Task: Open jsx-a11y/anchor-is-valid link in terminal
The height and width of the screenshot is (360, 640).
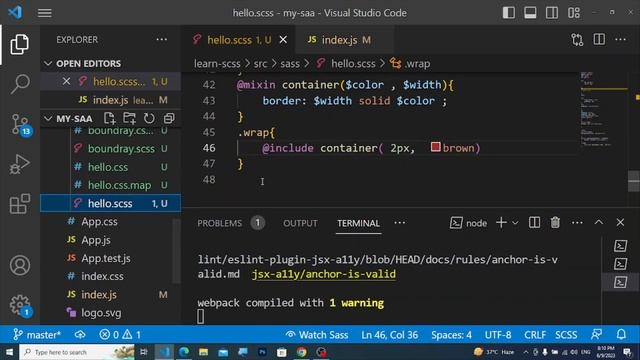Action: (x=324, y=274)
